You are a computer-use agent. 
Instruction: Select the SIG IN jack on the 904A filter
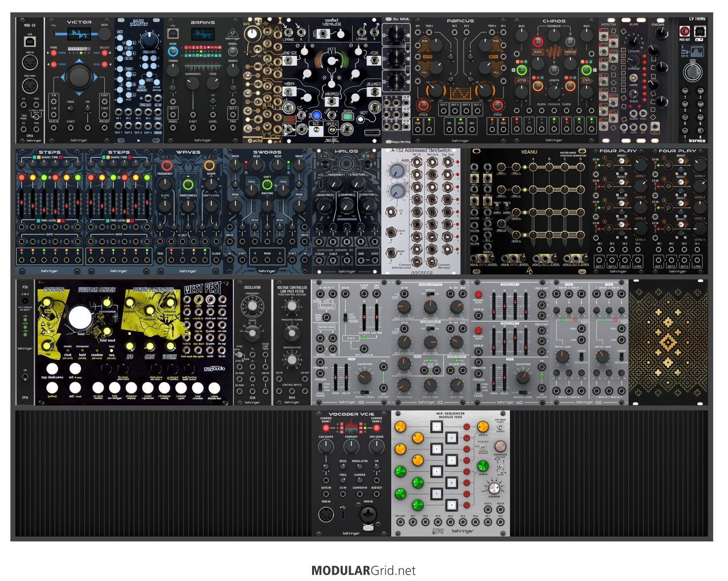tap(280, 380)
